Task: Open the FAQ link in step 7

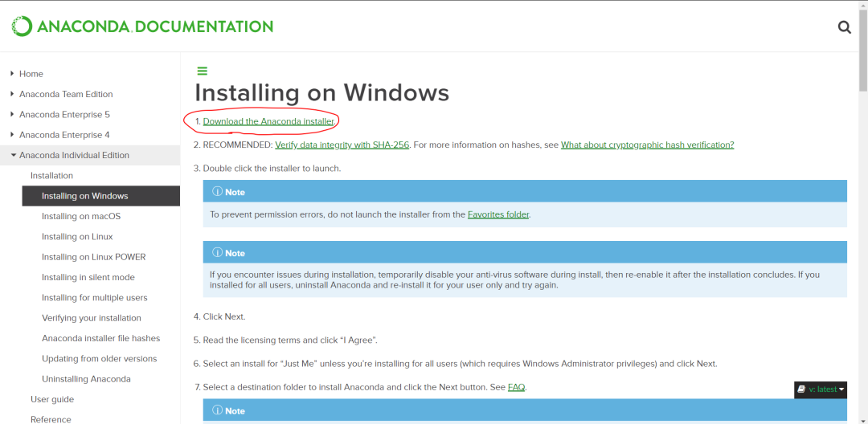Action: coord(516,388)
